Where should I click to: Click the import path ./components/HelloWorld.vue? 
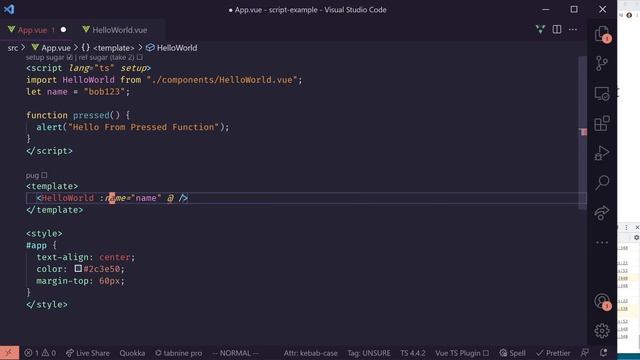(x=222, y=80)
